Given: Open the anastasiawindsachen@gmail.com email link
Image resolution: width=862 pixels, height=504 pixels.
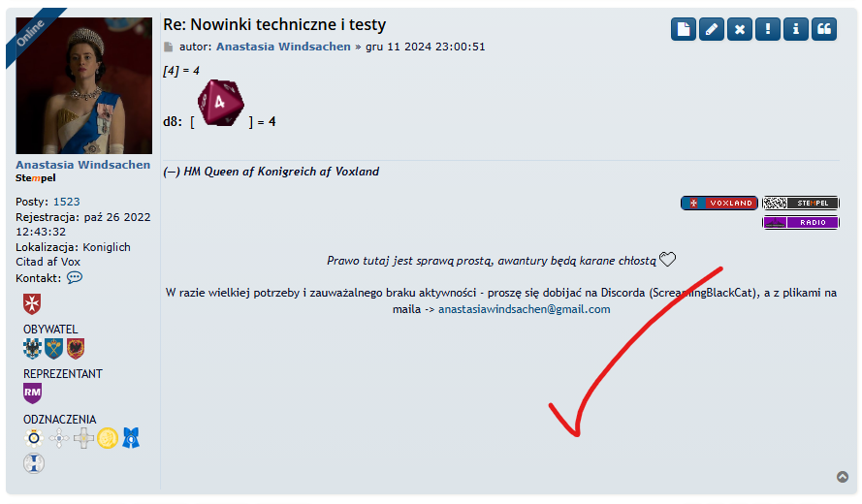Looking at the screenshot, I should [524, 309].
